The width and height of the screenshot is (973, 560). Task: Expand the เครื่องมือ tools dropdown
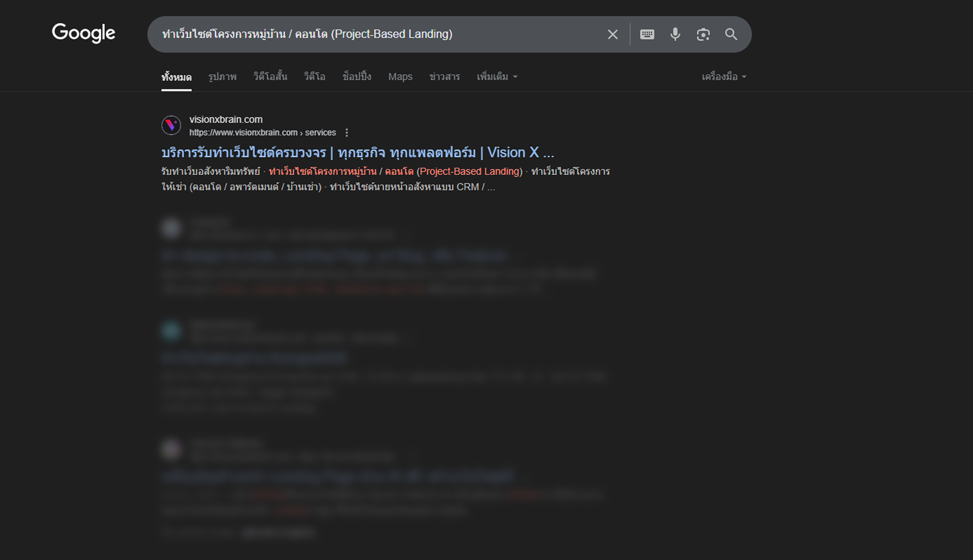[x=724, y=77]
